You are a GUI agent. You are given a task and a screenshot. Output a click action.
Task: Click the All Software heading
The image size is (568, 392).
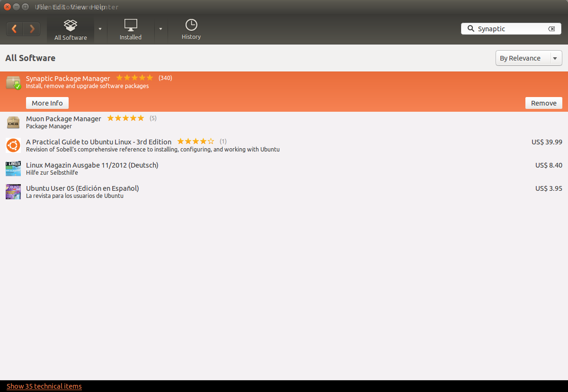(x=30, y=58)
